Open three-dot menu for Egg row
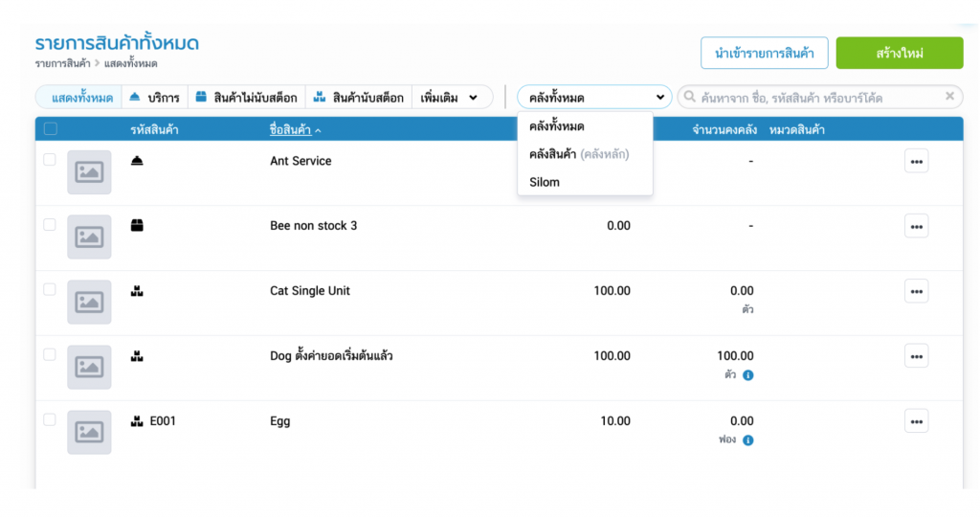Image resolution: width=980 pixels, height=518 pixels. pyautogui.click(x=916, y=421)
